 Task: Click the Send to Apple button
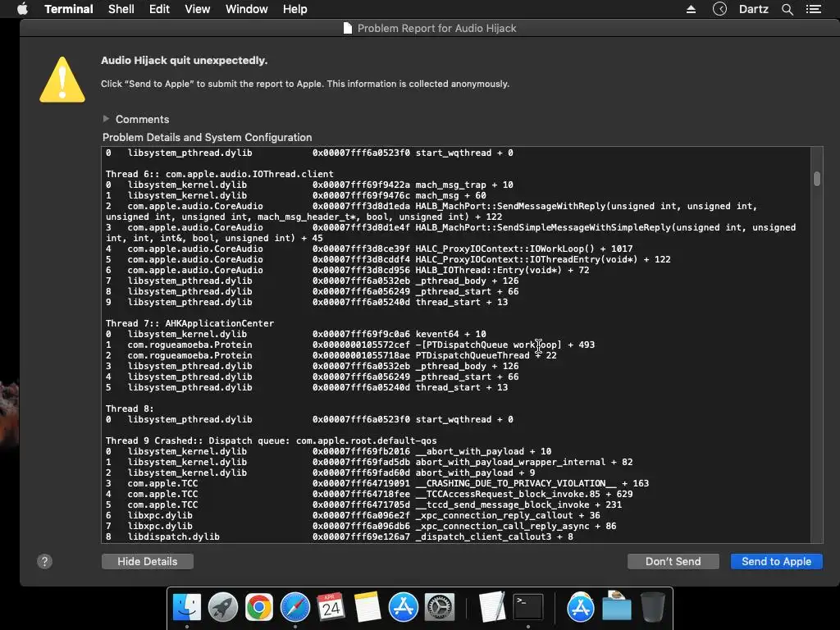(x=776, y=561)
